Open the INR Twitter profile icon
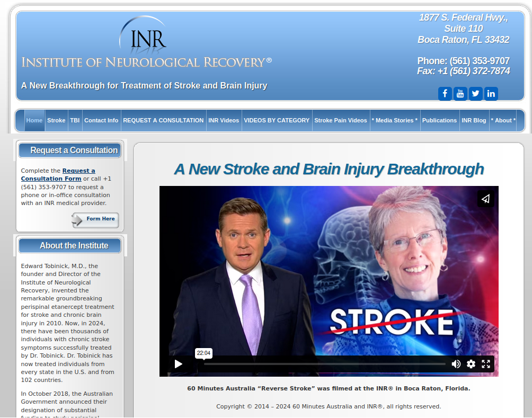This screenshot has width=532, height=418. (476, 94)
